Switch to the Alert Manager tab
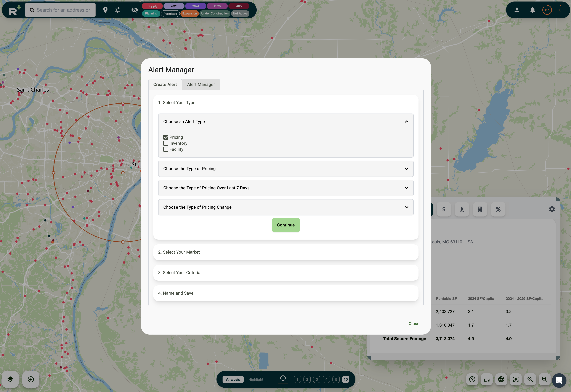571x392 pixels. pyautogui.click(x=201, y=84)
